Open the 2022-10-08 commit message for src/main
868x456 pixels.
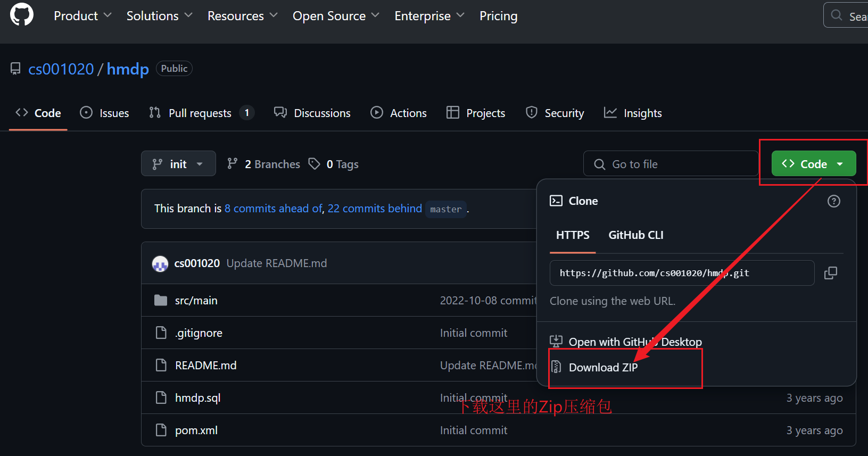click(488, 301)
